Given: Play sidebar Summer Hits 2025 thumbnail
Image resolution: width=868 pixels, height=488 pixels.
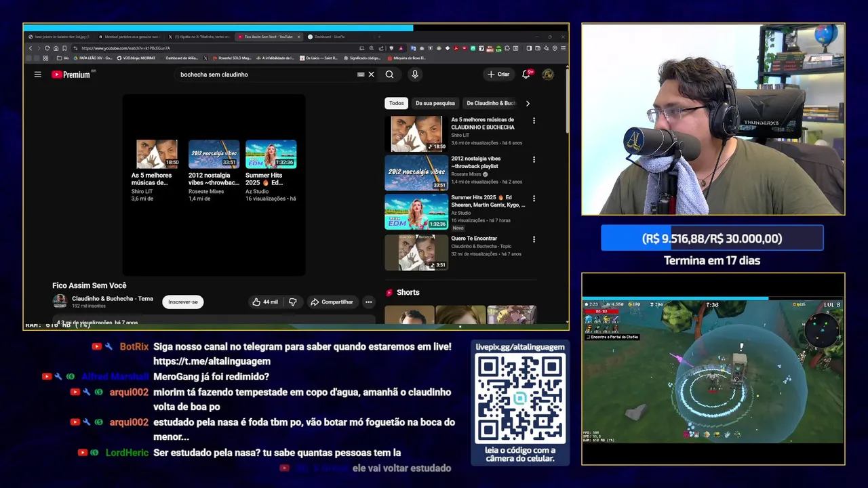Looking at the screenshot, I should click(x=416, y=212).
